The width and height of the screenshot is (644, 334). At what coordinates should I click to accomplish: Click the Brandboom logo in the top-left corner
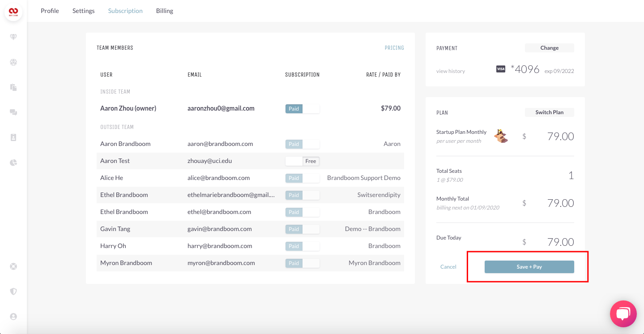13,12
